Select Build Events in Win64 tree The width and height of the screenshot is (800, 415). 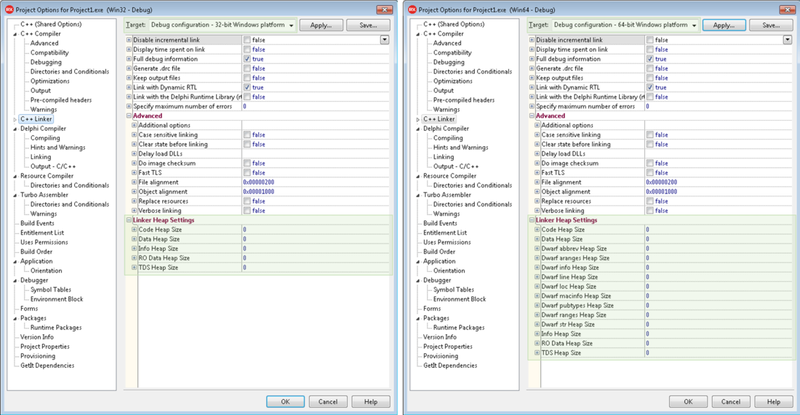coord(440,223)
